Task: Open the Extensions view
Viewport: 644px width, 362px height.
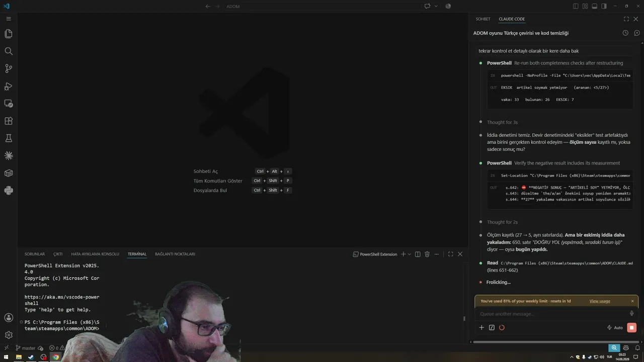Action: tap(9, 121)
